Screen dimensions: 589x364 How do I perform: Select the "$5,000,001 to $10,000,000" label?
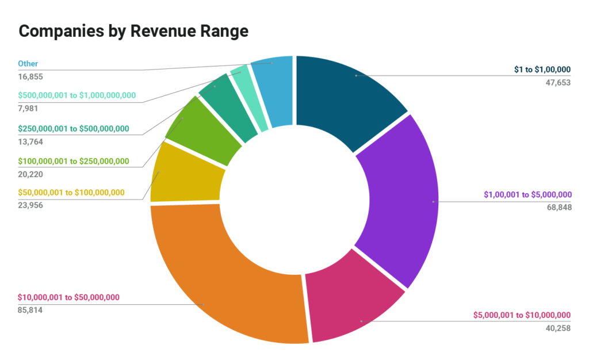(522, 315)
